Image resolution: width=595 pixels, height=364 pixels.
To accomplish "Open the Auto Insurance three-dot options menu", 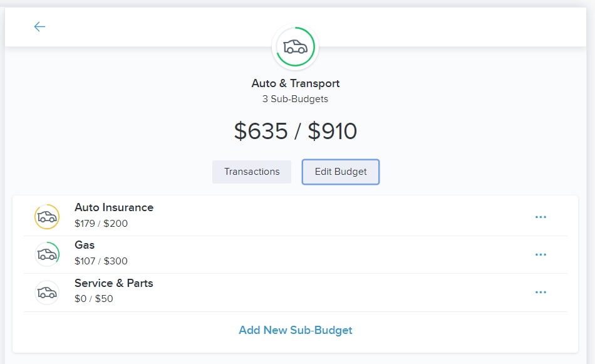I will (541, 217).
